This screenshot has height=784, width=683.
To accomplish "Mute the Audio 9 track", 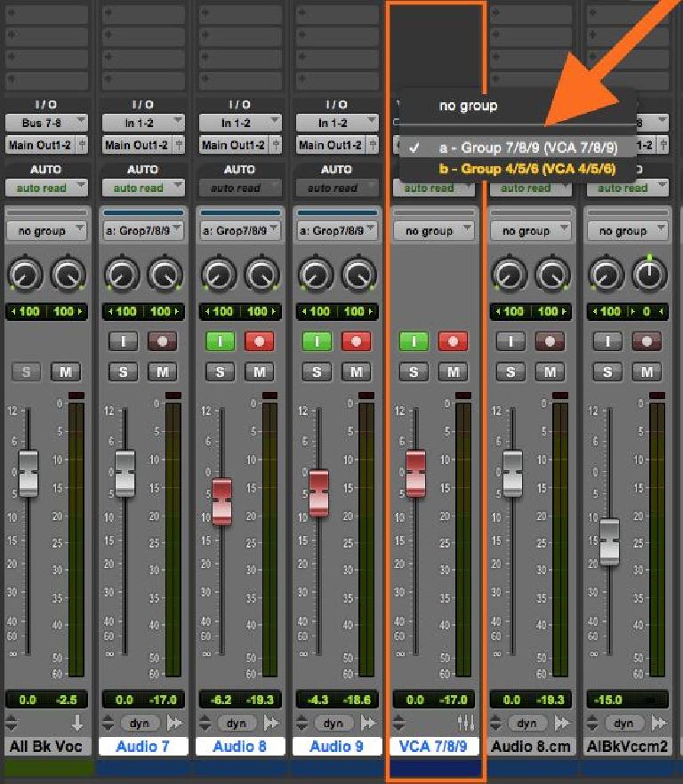I will coord(356,372).
